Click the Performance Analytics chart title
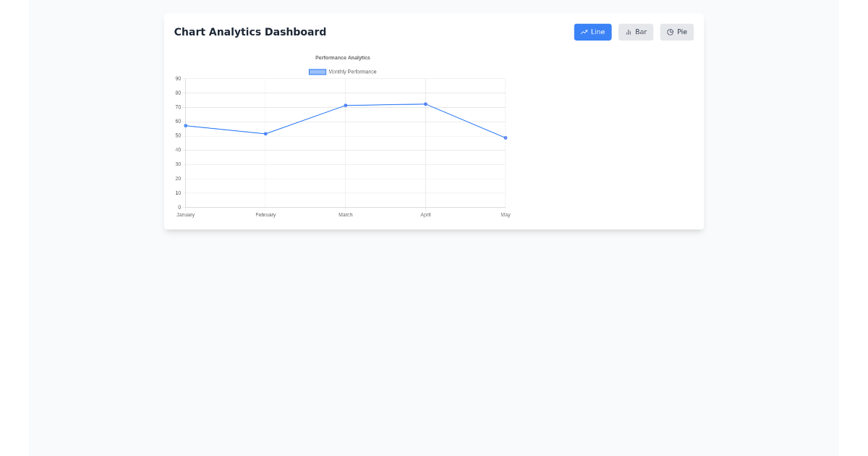The height and width of the screenshot is (456, 868). [342, 57]
